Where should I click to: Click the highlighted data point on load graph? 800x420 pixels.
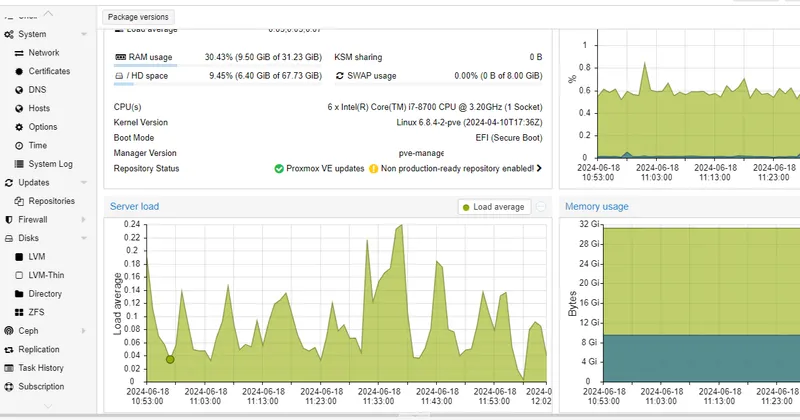170,360
